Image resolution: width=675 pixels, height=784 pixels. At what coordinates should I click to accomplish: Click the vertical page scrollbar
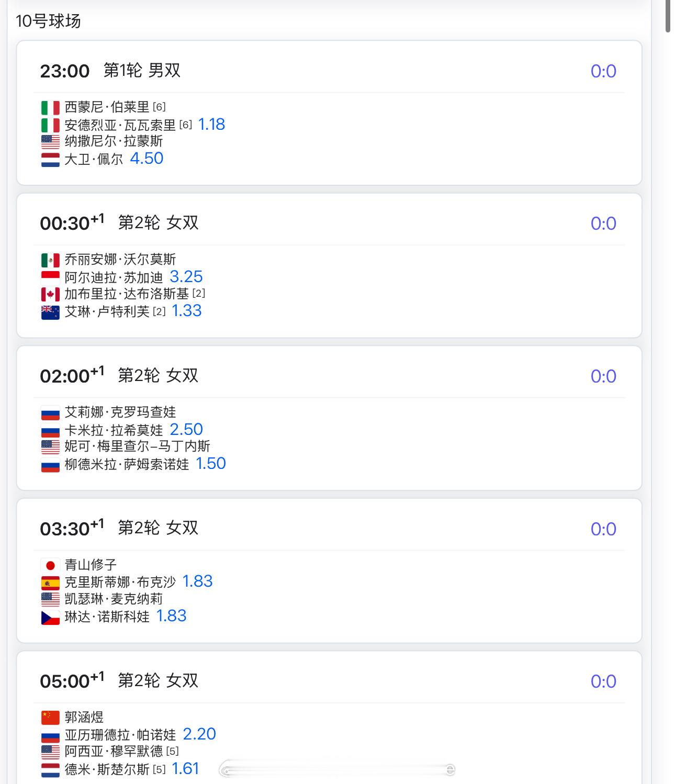(668, 16)
